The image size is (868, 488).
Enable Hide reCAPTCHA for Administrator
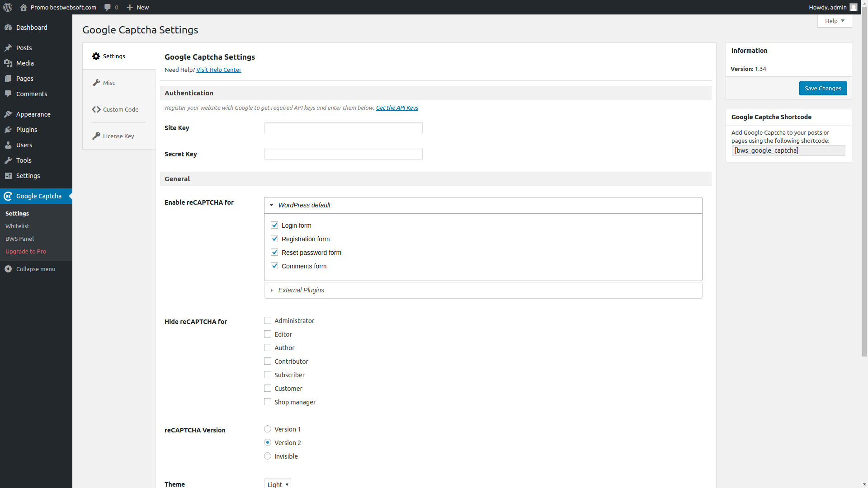pyautogui.click(x=268, y=321)
